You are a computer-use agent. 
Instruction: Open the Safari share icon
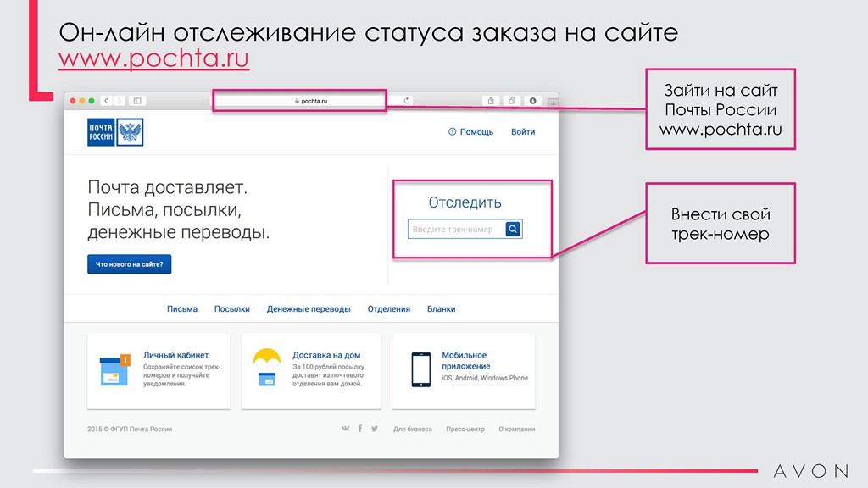pos(491,101)
